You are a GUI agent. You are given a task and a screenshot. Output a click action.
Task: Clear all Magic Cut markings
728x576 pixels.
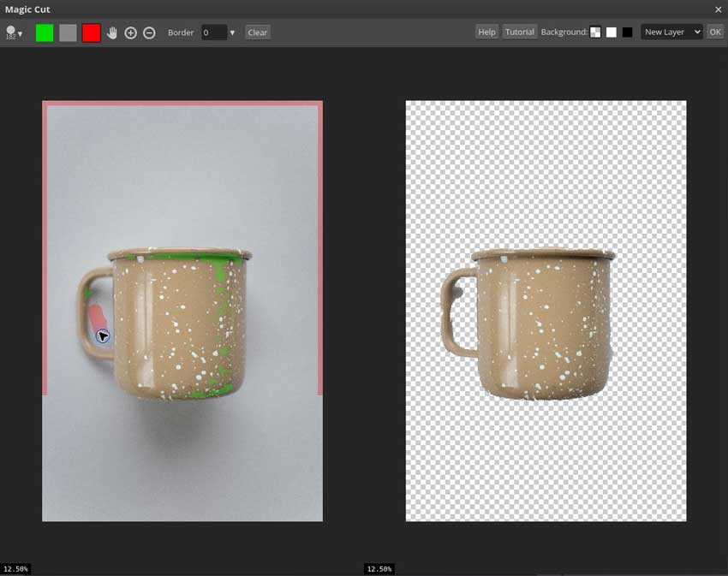click(257, 33)
